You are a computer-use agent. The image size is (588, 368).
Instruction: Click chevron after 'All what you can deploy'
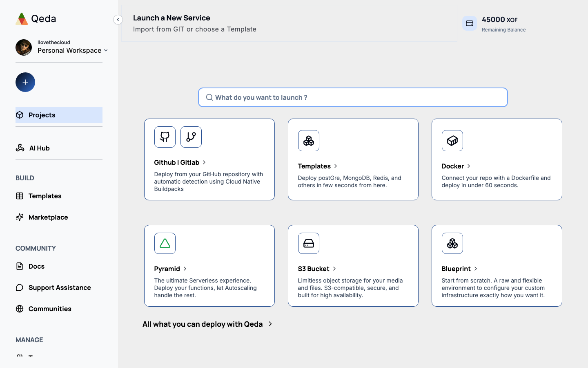pos(270,324)
